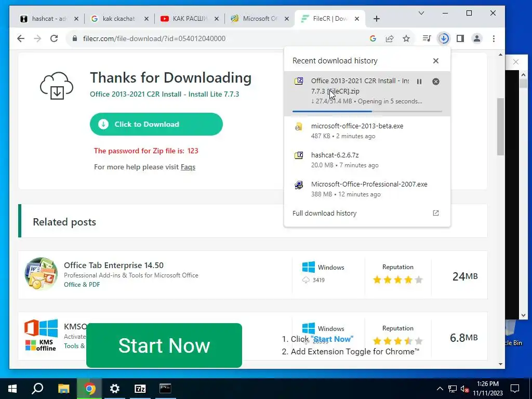Viewport: 532px width, 399px height.
Task: Open Windows taskbar search
Action: (x=37, y=389)
